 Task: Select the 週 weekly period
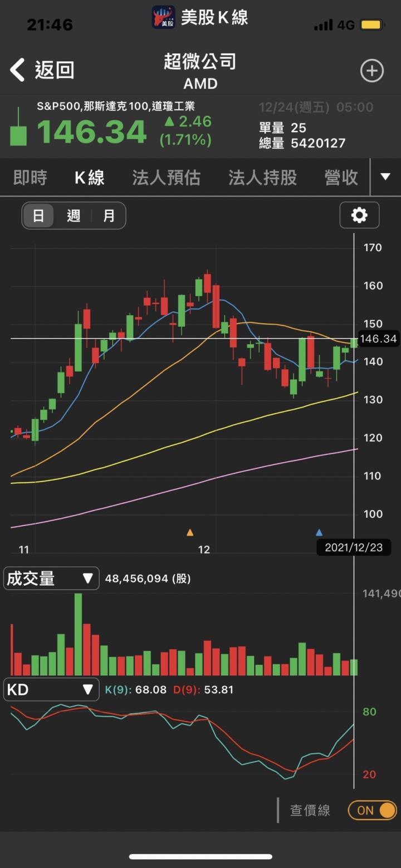74,215
